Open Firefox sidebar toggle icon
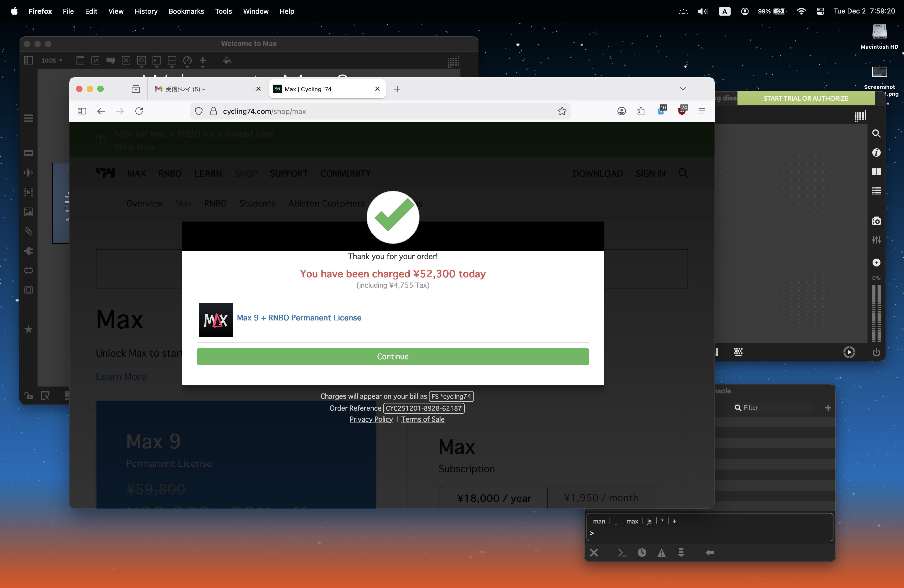This screenshot has height=588, width=904. pyautogui.click(x=82, y=111)
